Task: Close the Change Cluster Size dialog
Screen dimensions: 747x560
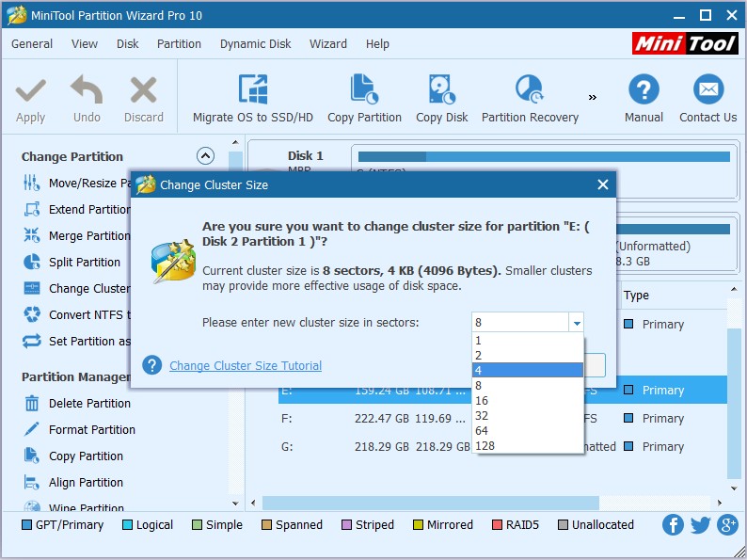Action: tap(603, 184)
